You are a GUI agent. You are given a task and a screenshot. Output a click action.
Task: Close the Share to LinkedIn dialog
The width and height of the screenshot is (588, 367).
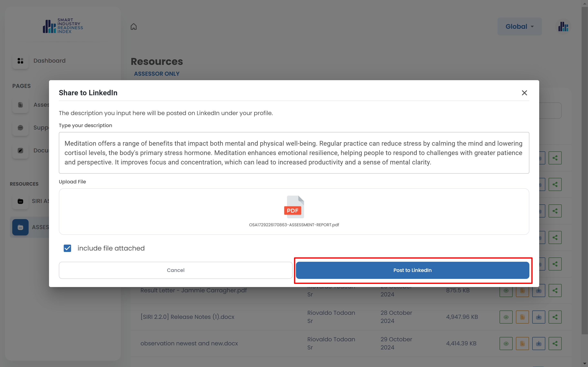(524, 93)
